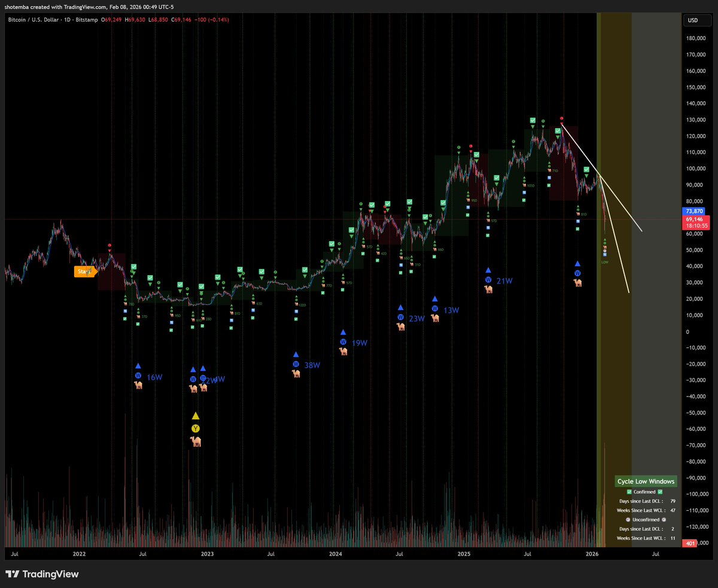Click the 38W cycle length label

click(314, 365)
